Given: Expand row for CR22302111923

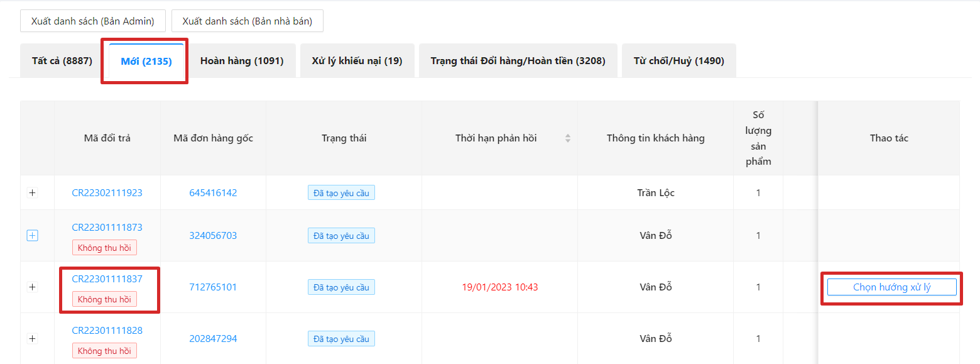Looking at the screenshot, I should 33,193.
